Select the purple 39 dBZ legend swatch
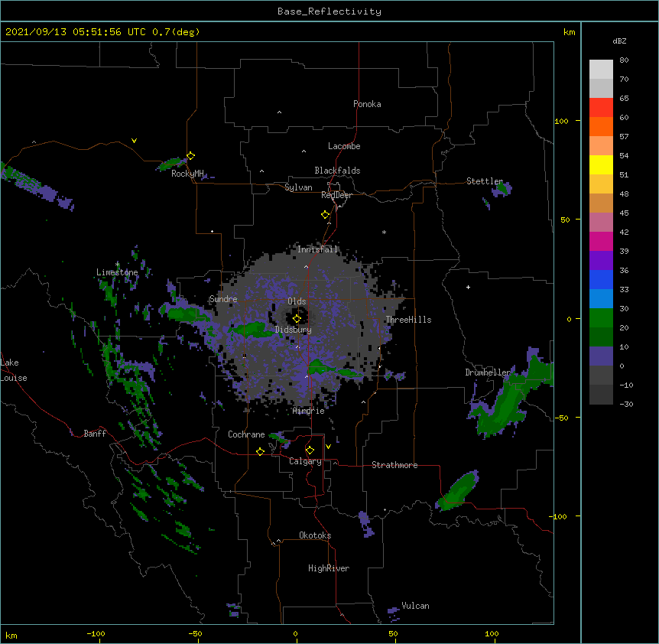 601,260
